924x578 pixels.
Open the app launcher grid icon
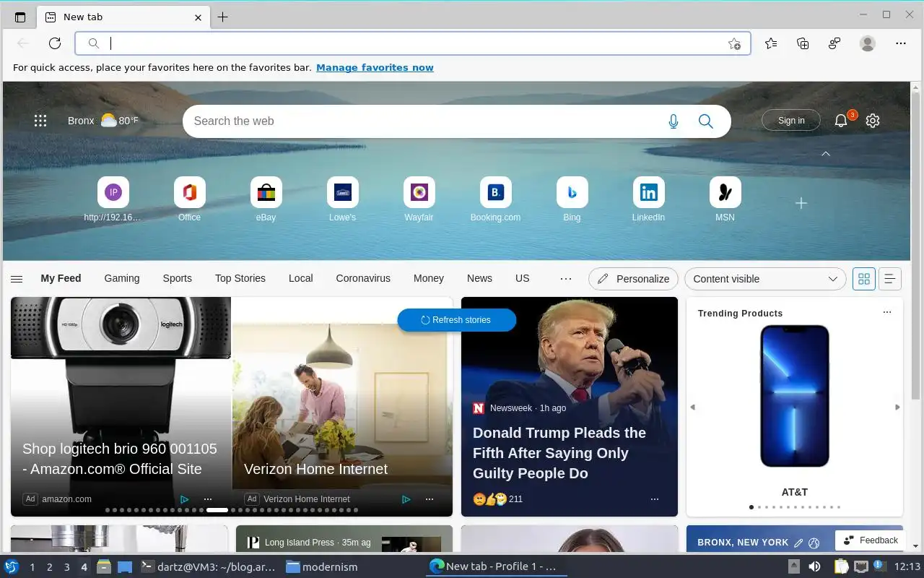click(40, 121)
